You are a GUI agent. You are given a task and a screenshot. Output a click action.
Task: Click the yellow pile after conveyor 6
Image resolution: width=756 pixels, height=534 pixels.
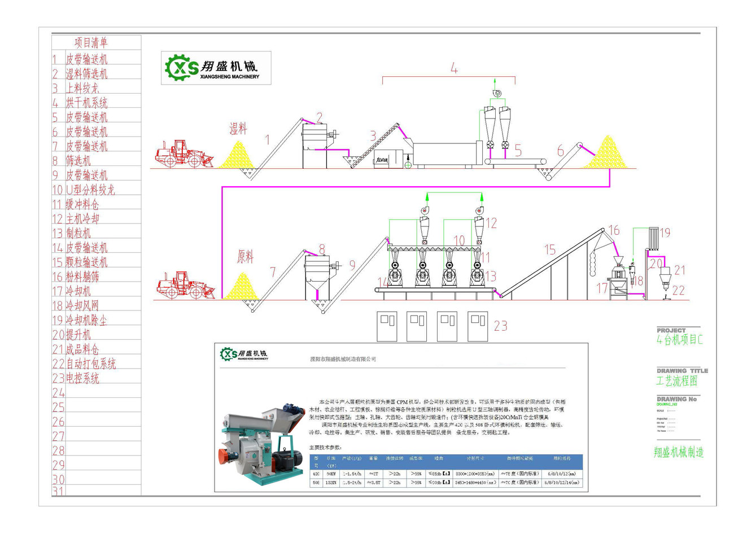point(606,153)
